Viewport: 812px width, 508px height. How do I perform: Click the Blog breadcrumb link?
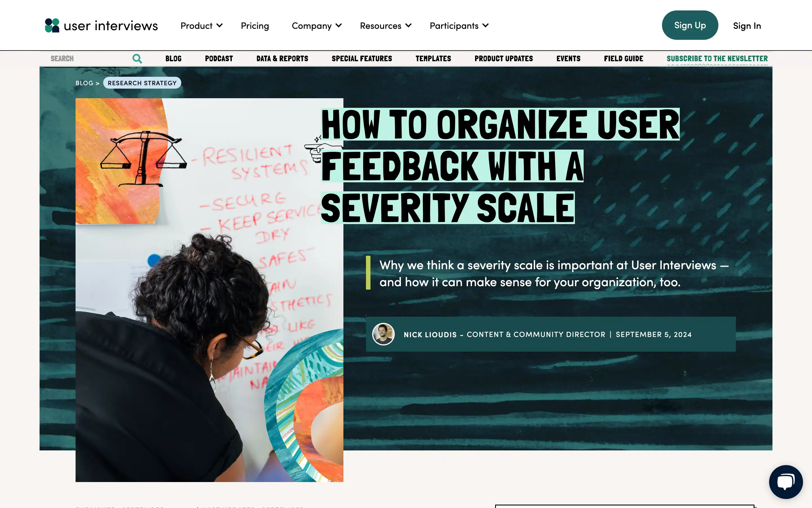click(84, 83)
